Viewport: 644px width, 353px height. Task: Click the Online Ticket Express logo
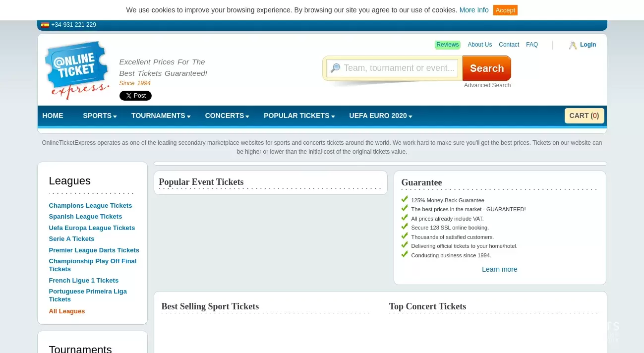point(77,70)
